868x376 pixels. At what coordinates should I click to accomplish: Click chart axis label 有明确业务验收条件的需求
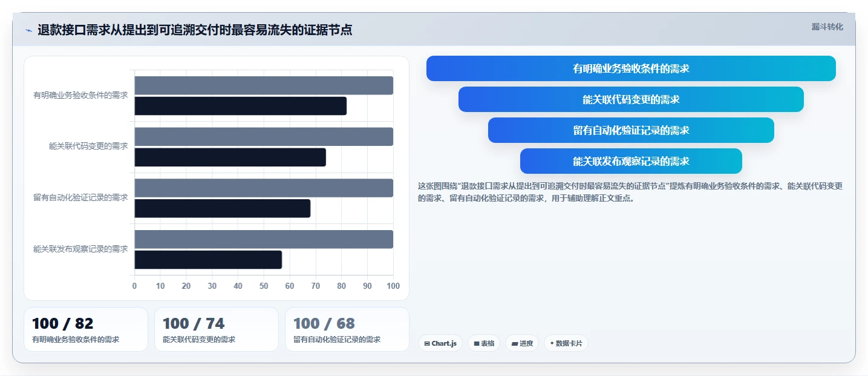[x=80, y=95]
